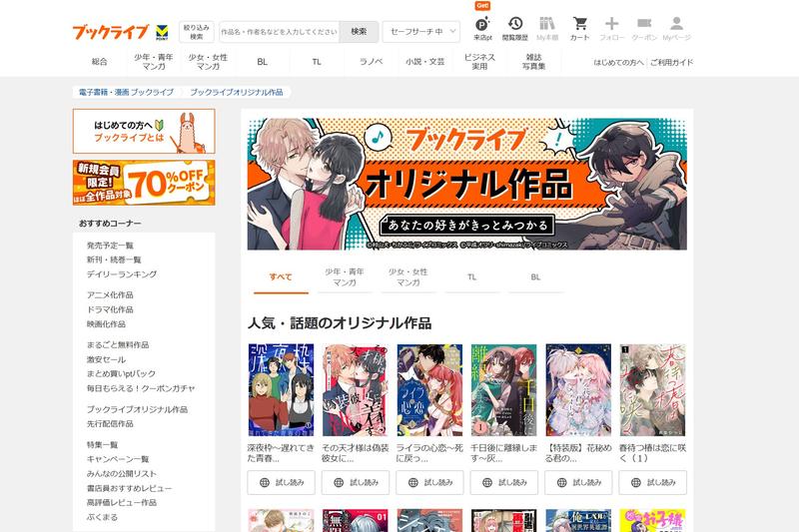This screenshot has width=799, height=532.
Task: Open 毎日もらえる!クーポンガチャ sidebar link
Action: tap(141, 388)
